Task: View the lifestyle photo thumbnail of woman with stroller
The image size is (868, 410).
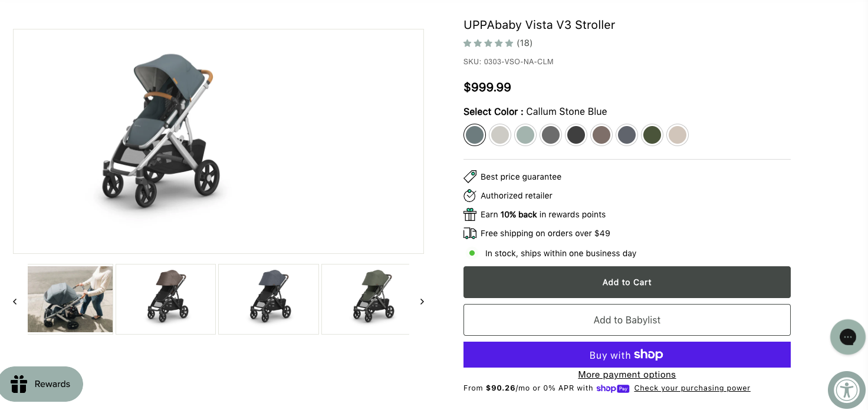Action: pyautogui.click(x=70, y=299)
